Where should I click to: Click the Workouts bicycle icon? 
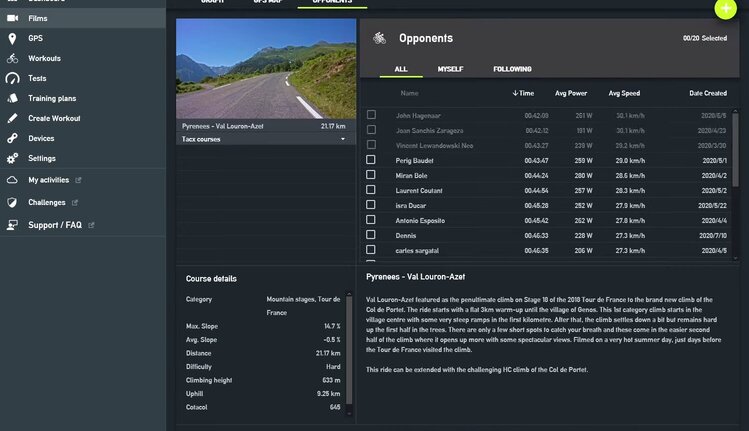(x=12, y=58)
